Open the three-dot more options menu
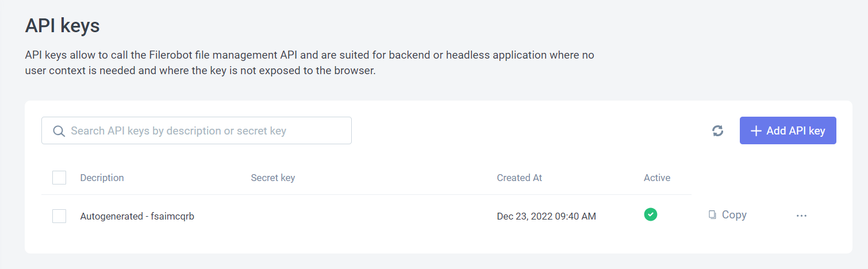Screen dimensions: 868x269 pyautogui.click(x=801, y=216)
